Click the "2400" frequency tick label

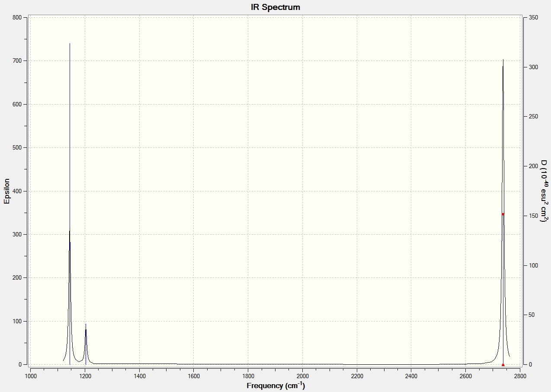pos(411,376)
